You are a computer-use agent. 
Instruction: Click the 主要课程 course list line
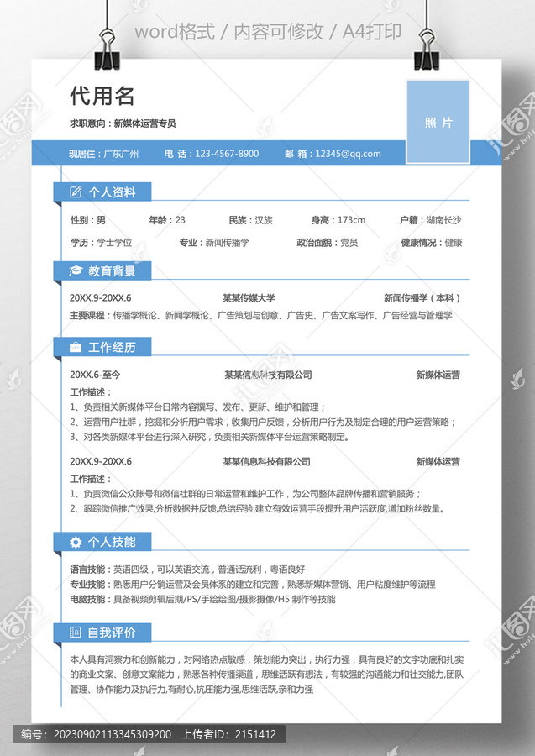[260, 315]
